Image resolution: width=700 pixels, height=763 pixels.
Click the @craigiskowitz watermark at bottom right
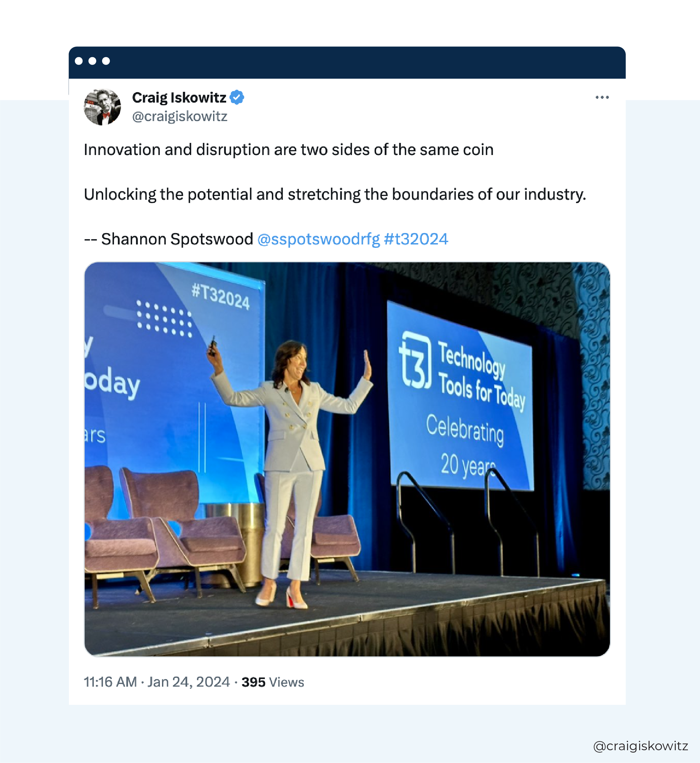[x=641, y=746]
